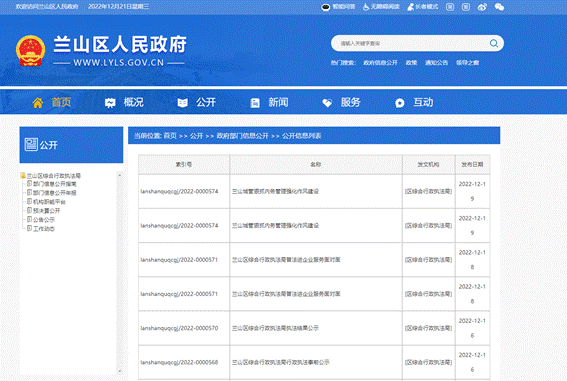
Task: Open the Weibo icon in top bar
Action: click(482, 7)
